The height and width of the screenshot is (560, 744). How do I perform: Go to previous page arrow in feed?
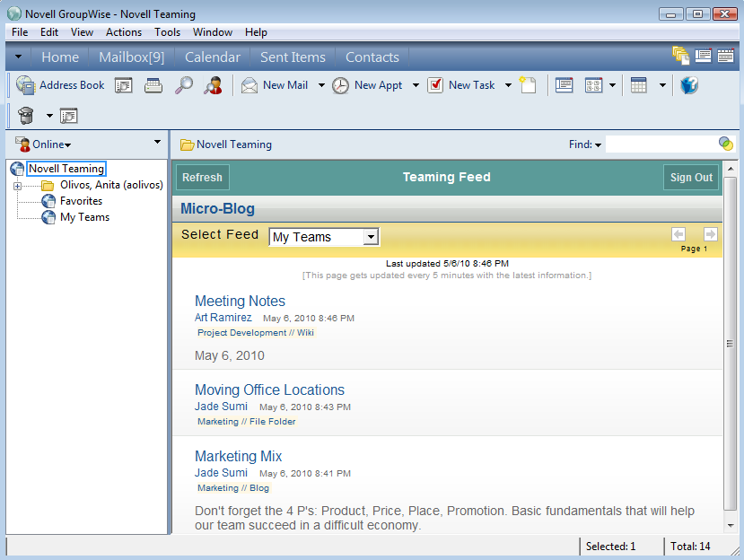[x=678, y=234]
